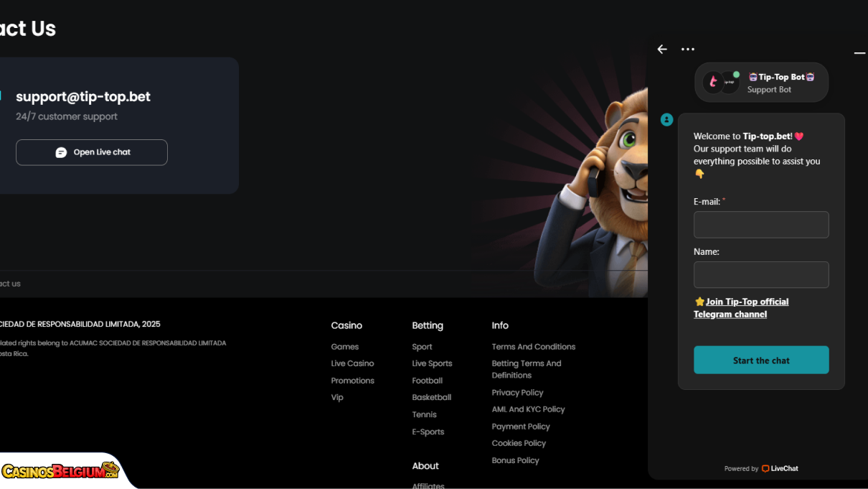Open the Games footer link
This screenshot has height=489, width=868.
pos(345,347)
